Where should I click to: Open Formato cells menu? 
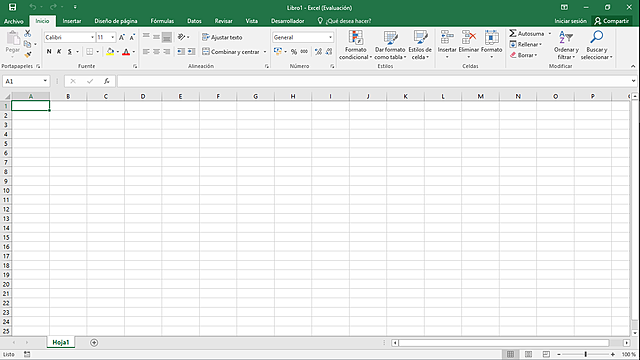tap(491, 44)
